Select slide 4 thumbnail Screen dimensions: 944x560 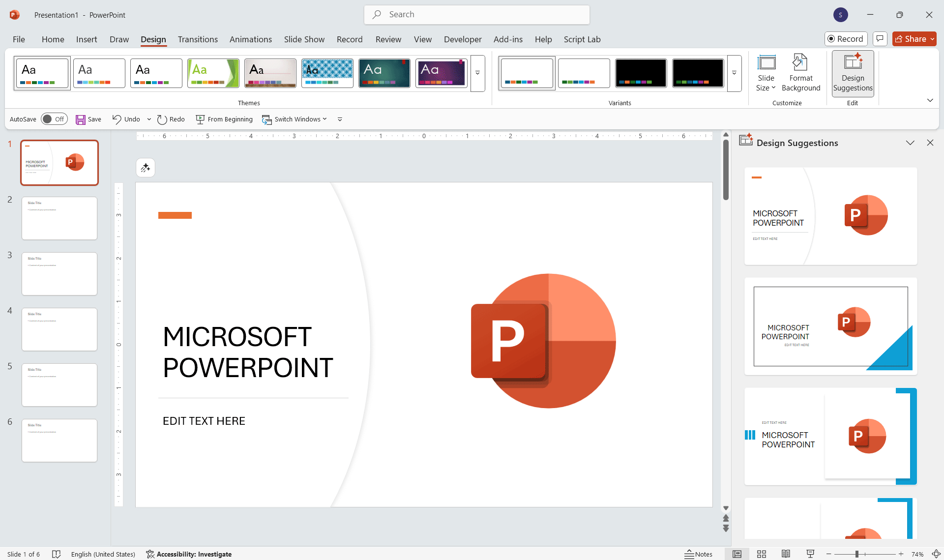click(x=59, y=329)
